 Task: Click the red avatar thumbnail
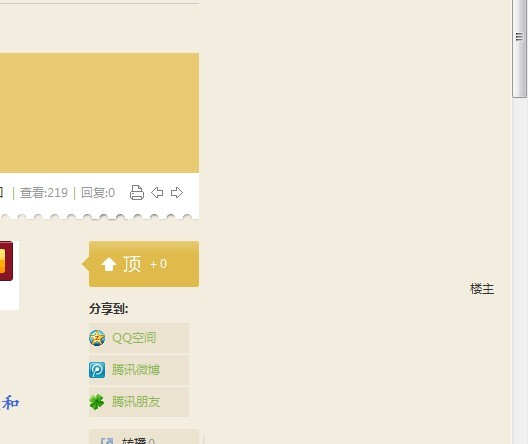click(6, 261)
